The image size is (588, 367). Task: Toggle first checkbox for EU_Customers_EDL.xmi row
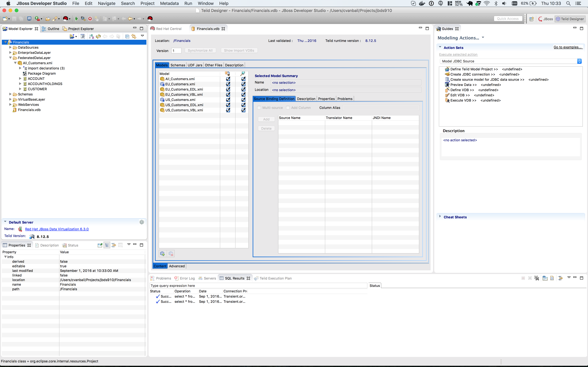pos(228,89)
